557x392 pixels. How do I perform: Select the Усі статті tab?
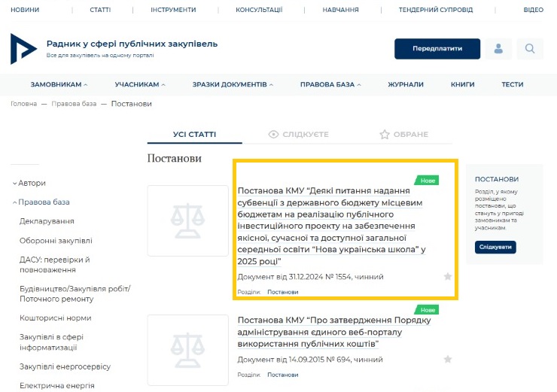click(x=194, y=134)
